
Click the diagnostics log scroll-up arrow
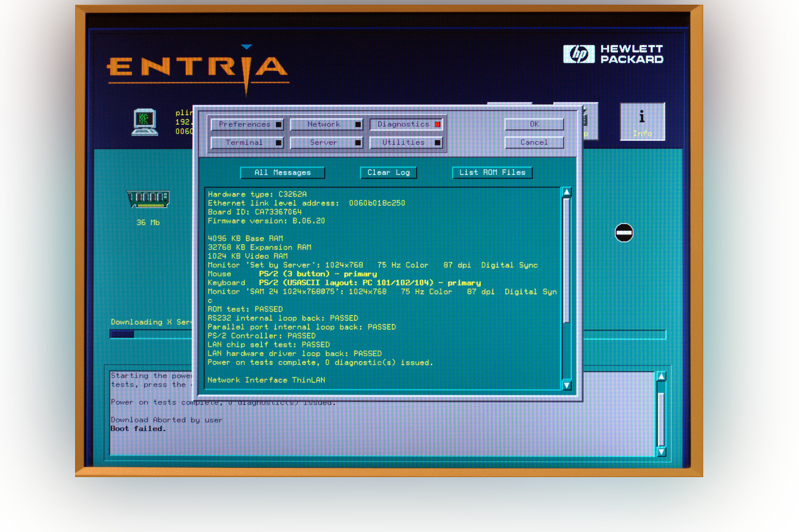567,192
